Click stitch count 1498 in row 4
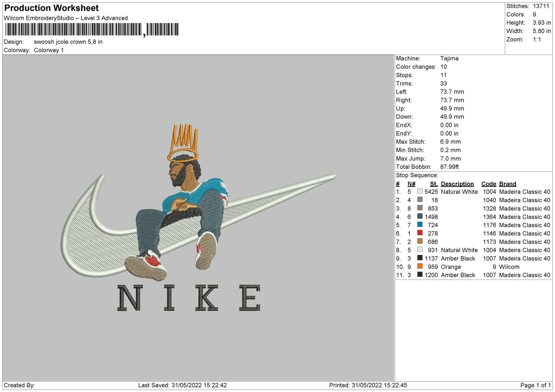 pos(431,217)
